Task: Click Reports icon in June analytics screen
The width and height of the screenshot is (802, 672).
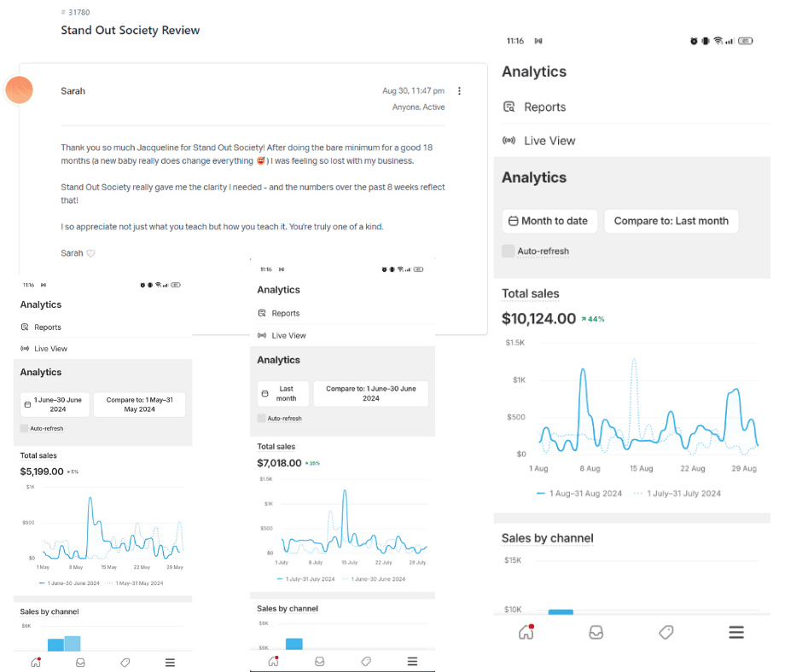Action: [25, 327]
